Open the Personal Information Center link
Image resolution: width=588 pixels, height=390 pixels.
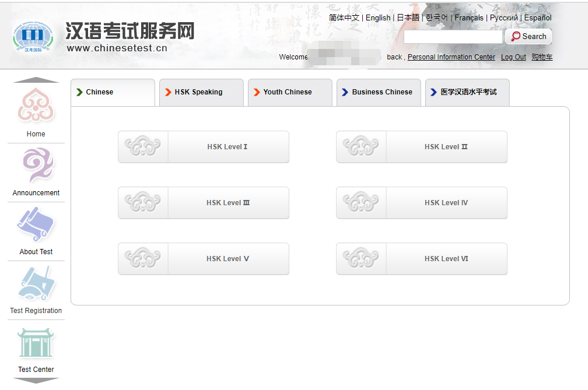coord(451,57)
